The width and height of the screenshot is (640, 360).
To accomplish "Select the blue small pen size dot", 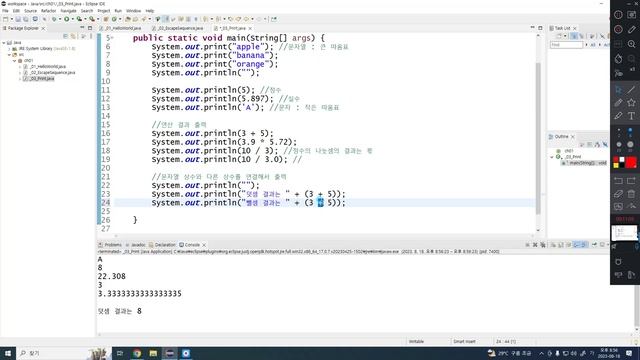I will click(x=631, y=131).
